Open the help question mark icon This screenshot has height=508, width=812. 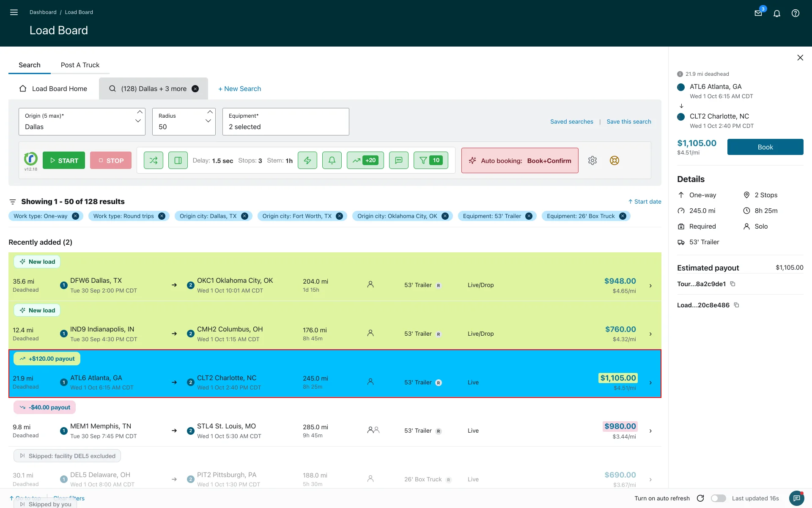point(796,13)
